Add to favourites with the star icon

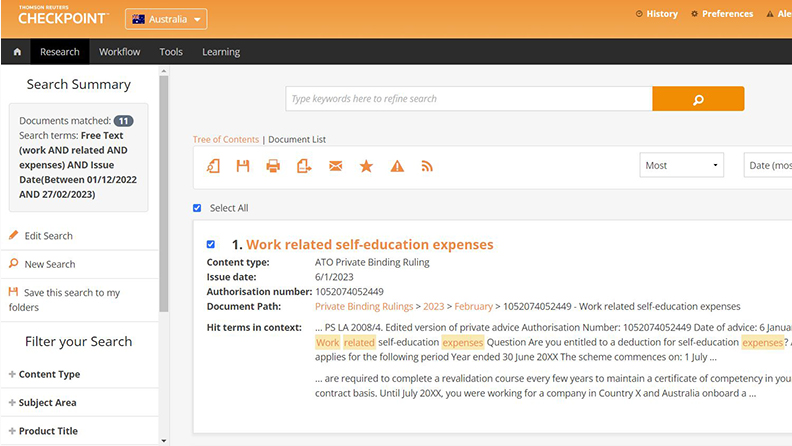(x=366, y=166)
